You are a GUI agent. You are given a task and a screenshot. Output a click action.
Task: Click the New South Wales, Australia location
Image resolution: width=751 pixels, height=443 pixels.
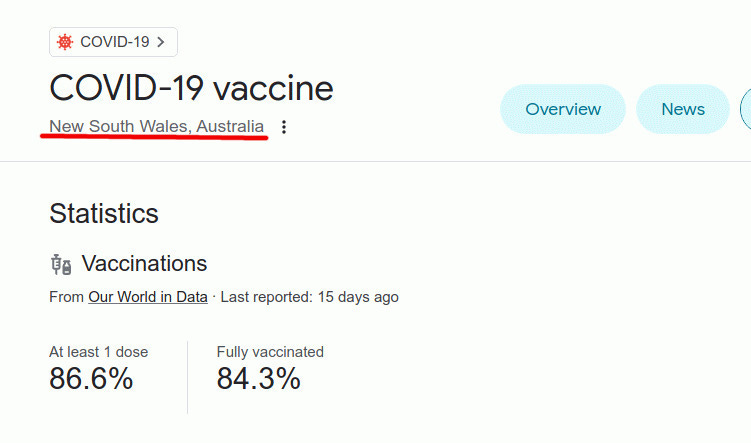157,126
